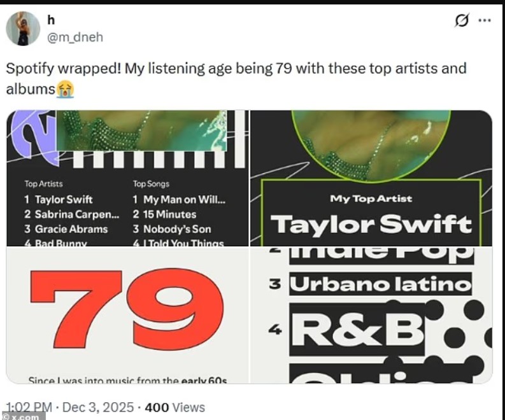
Task: Click the Dec 3, 2025 date
Action: click(101, 407)
